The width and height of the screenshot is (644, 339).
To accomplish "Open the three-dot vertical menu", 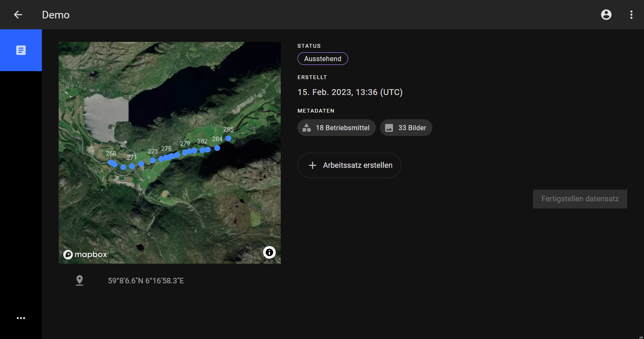I will click(631, 15).
